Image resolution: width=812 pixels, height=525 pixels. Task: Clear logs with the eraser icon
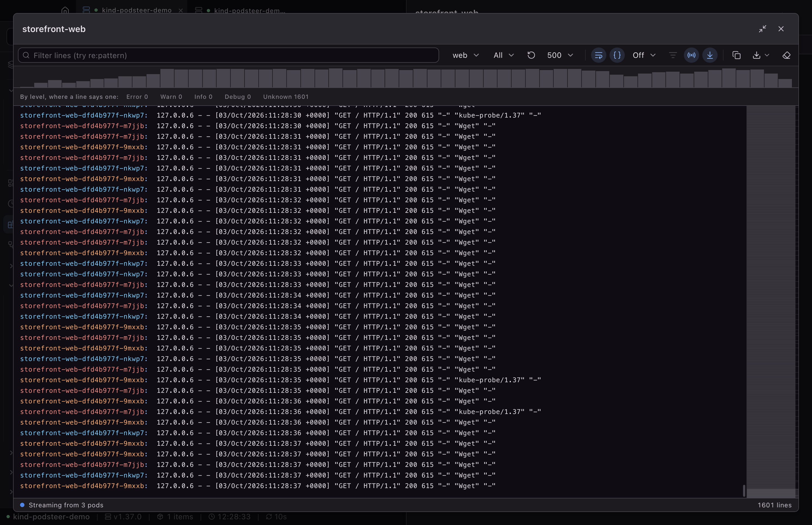point(786,55)
